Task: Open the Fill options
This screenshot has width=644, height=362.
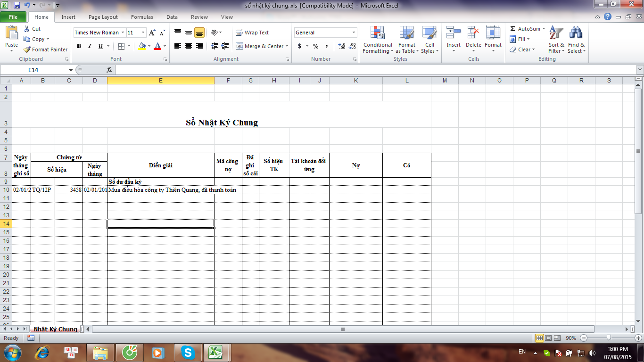Action: click(520, 39)
